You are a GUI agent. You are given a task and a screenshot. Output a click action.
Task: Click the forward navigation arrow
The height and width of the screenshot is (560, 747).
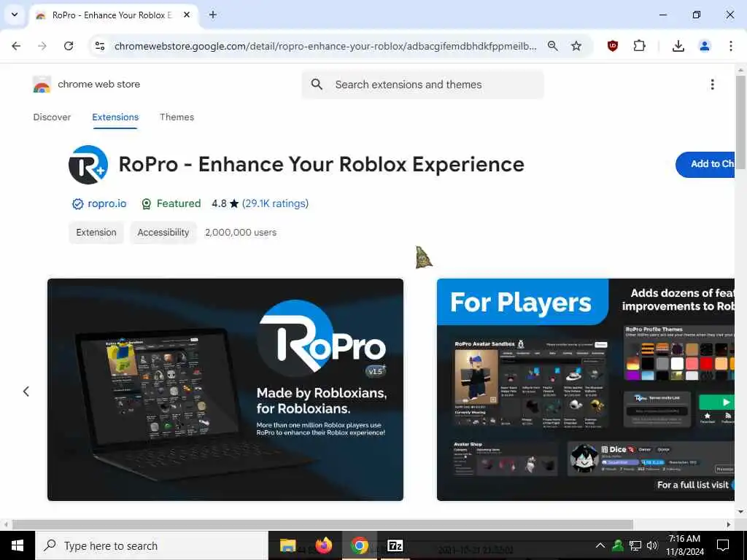[x=42, y=46]
